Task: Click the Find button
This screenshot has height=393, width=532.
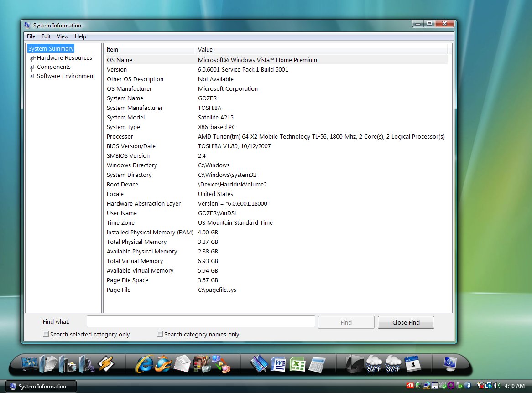Action: [x=346, y=322]
